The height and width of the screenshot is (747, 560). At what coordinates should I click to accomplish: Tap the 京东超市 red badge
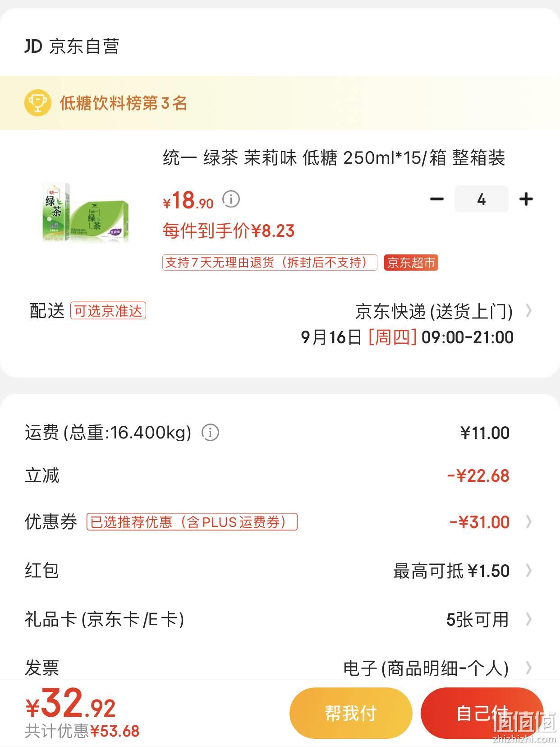(411, 263)
